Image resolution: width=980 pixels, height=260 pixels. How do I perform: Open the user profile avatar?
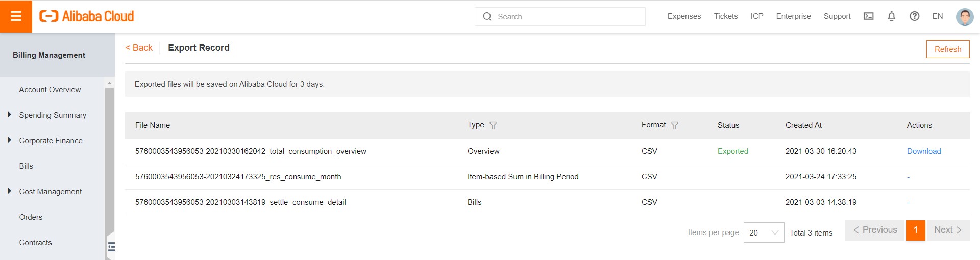click(x=964, y=16)
